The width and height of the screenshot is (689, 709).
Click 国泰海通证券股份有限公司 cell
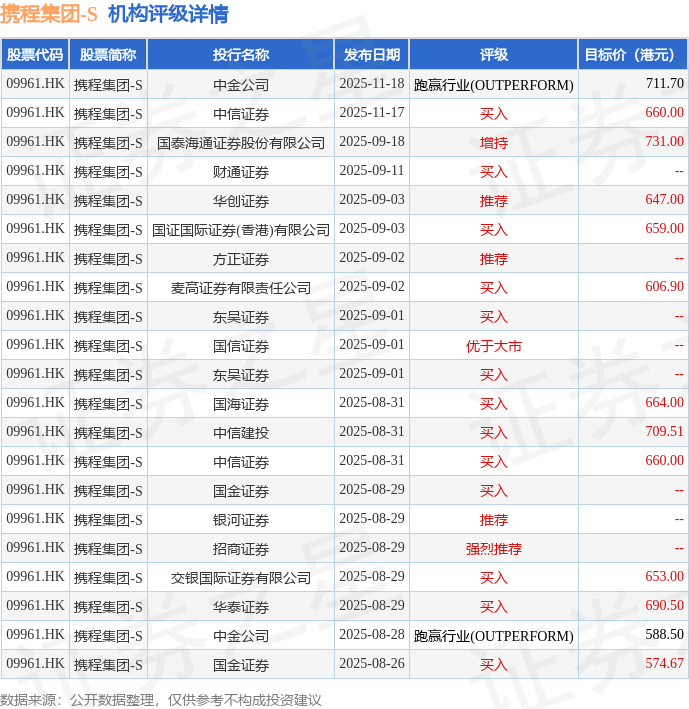(x=241, y=143)
